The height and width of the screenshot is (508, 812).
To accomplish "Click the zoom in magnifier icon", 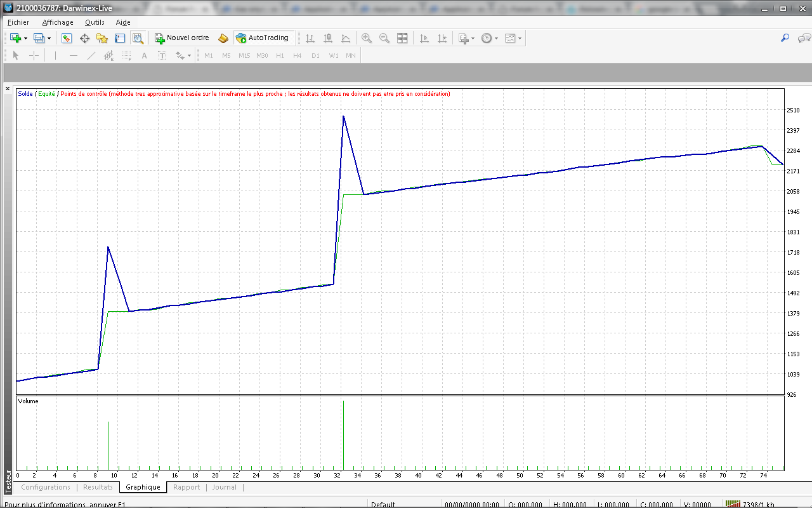I will (x=367, y=38).
